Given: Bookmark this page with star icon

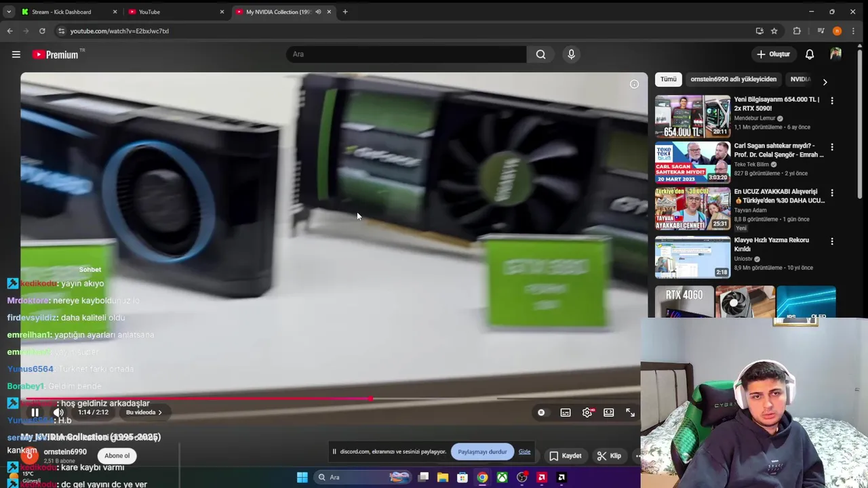Looking at the screenshot, I should click(x=774, y=30).
